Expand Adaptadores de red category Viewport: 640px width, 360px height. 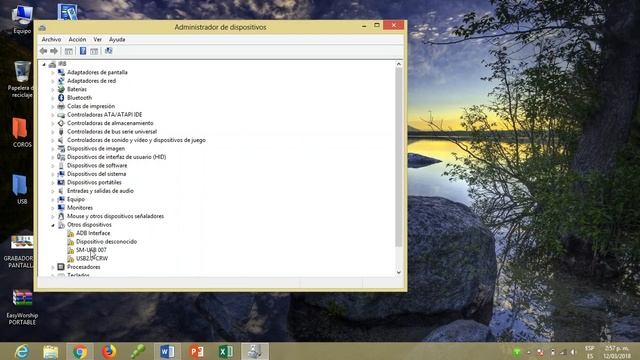(53, 81)
